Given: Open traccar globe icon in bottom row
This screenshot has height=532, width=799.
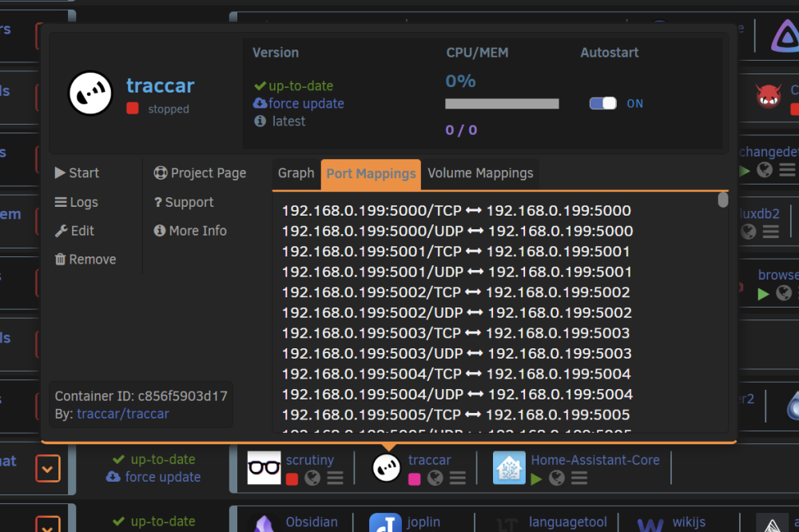Looking at the screenshot, I should pos(435,478).
